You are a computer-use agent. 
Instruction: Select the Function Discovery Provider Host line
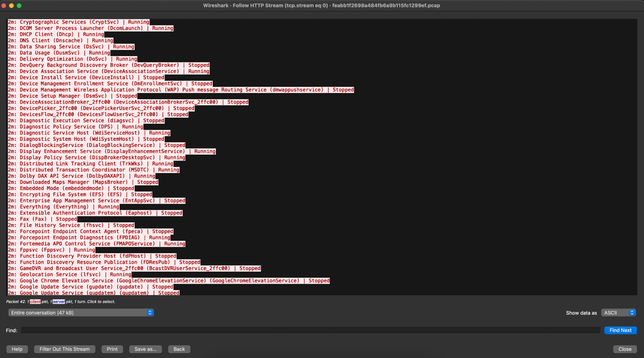click(92, 256)
